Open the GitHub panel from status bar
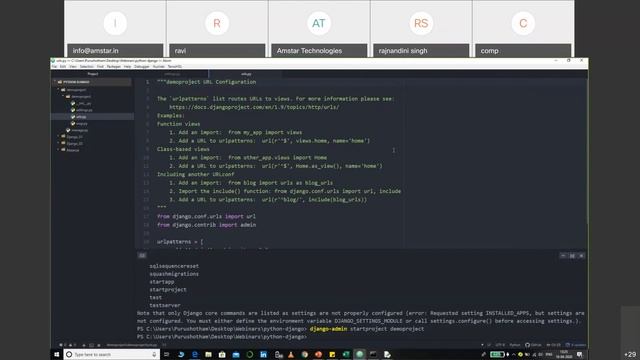 533,345
